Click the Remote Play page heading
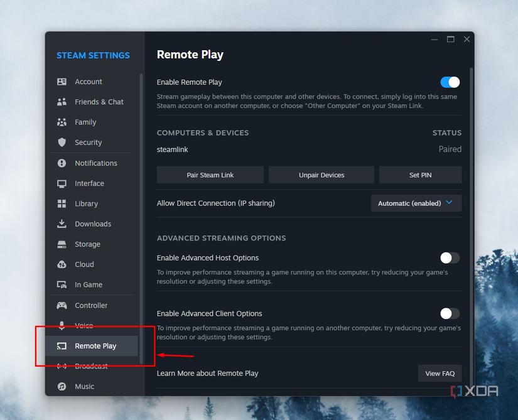Image resolution: width=518 pixels, height=420 pixels. pos(190,55)
